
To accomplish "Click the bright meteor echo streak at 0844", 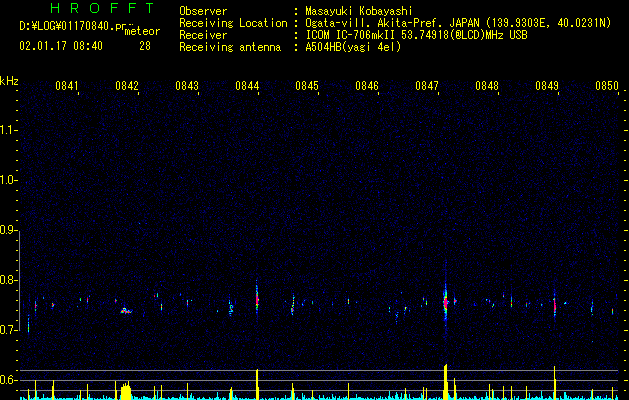I will [x=257, y=299].
